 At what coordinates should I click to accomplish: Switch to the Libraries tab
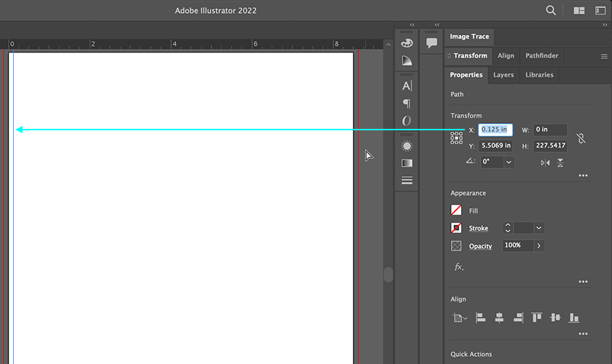pyautogui.click(x=539, y=75)
